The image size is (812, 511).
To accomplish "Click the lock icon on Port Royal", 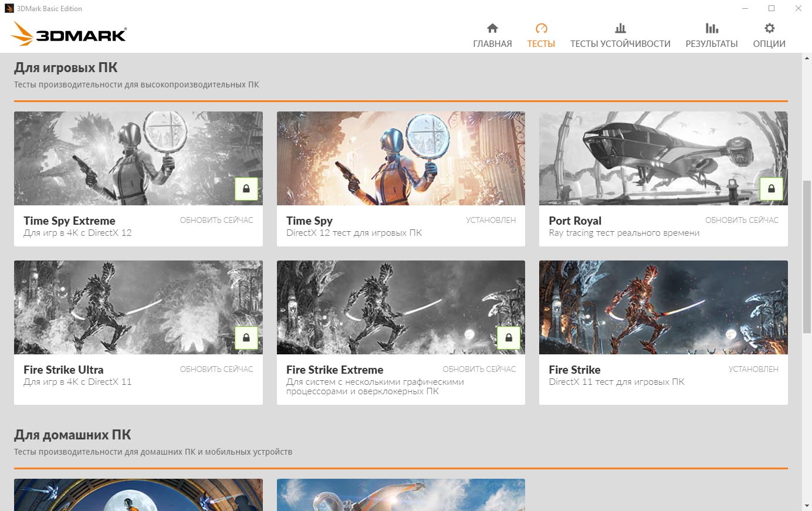I will pyautogui.click(x=772, y=189).
